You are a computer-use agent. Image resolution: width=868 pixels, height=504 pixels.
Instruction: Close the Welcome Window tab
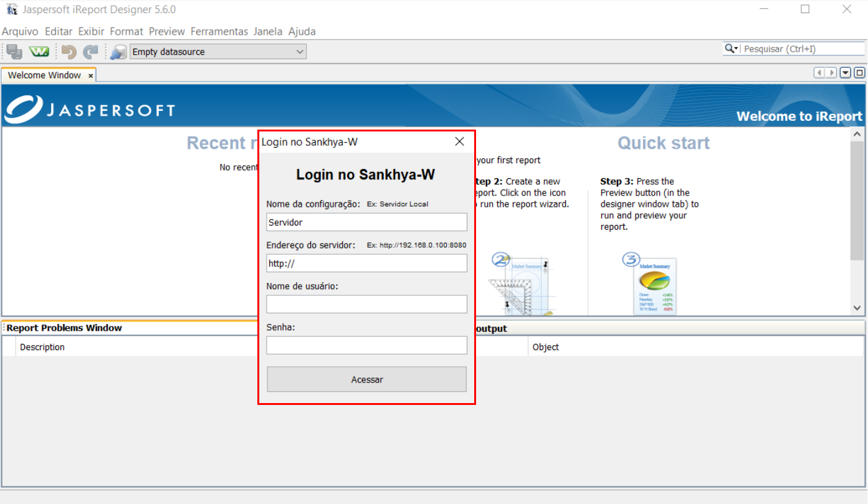[90, 75]
